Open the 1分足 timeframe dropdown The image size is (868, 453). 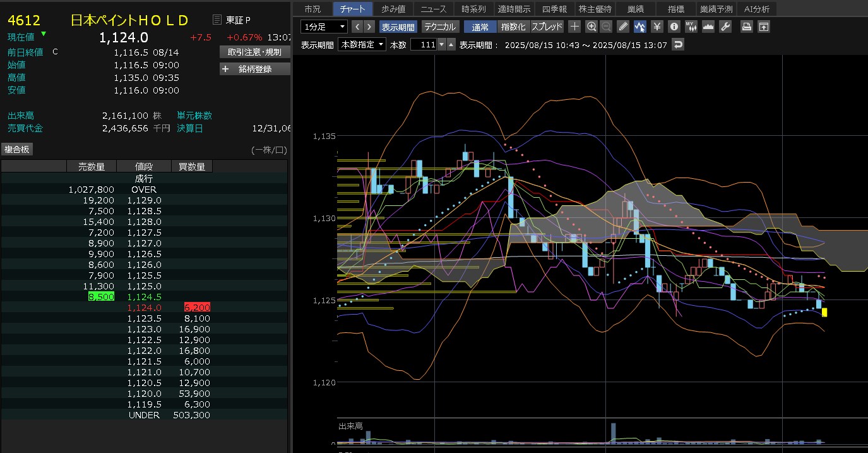coord(324,27)
